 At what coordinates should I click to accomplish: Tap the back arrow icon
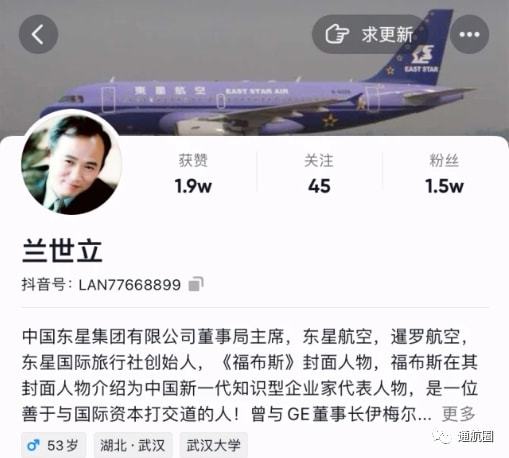38,34
